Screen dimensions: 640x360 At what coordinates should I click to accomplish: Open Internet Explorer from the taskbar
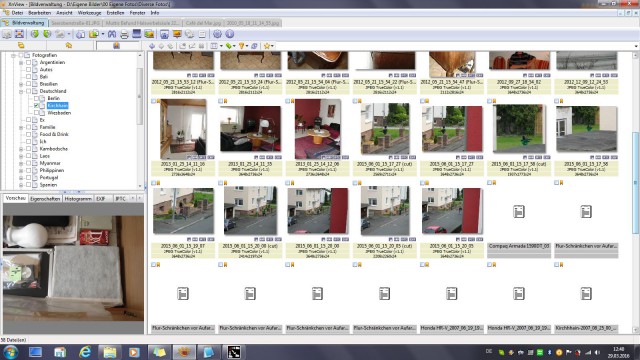[x=85, y=352]
